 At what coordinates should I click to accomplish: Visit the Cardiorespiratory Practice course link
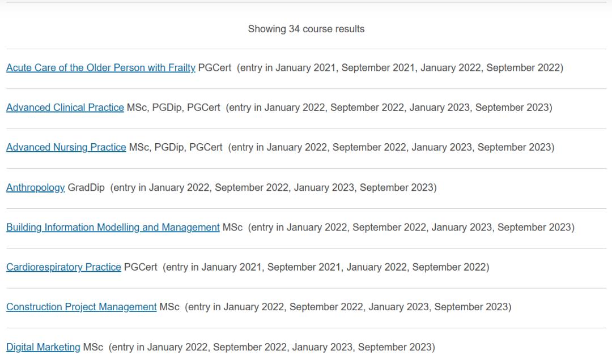pyautogui.click(x=63, y=267)
